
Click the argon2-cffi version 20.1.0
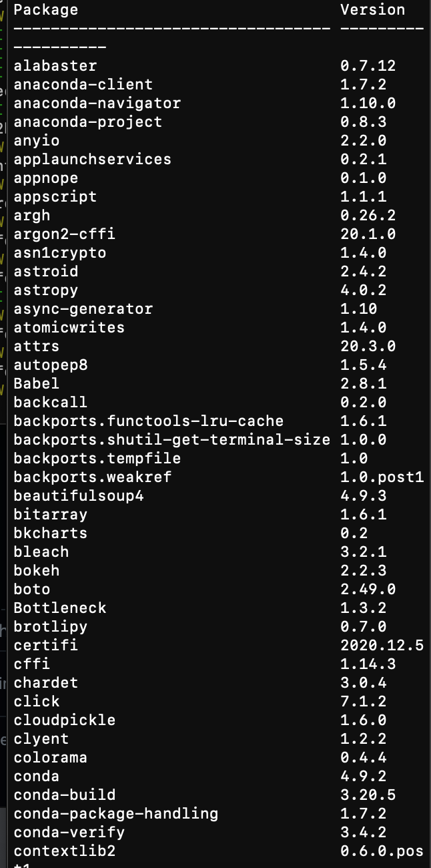coord(368,234)
